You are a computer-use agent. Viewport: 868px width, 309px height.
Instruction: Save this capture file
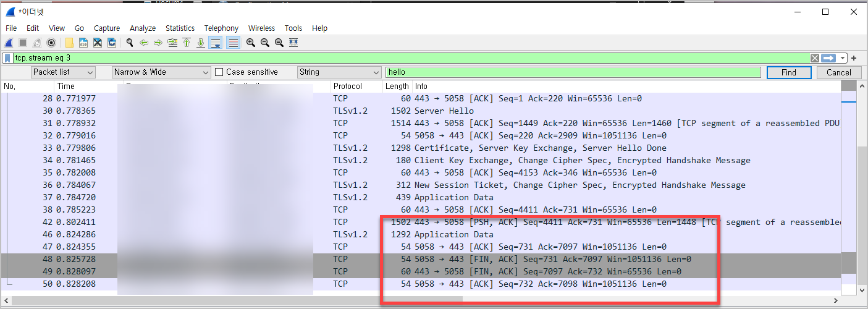pos(83,43)
